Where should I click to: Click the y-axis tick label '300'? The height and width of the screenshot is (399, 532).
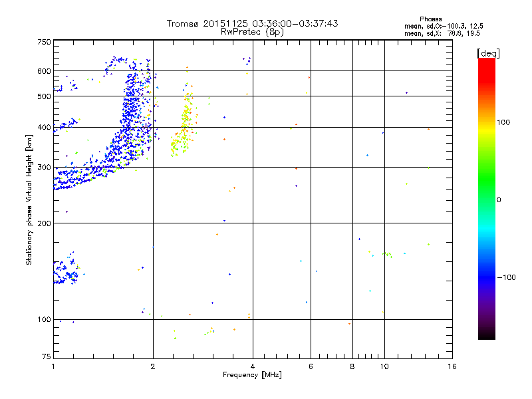point(44,168)
